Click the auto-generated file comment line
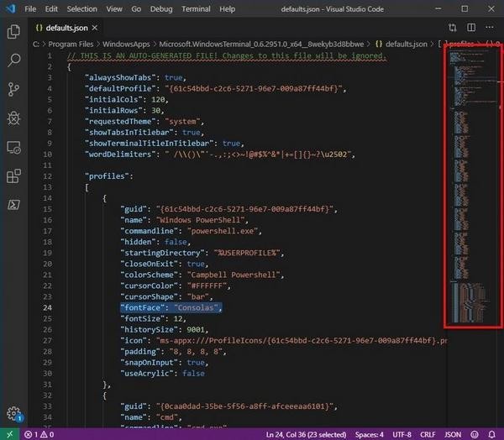Screen dimensions: 504x440 (x=227, y=56)
